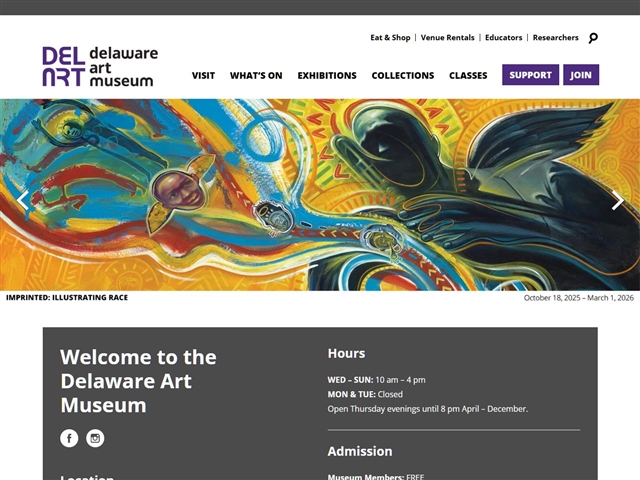Select the Admission heading
The height and width of the screenshot is (480, 640).
pyautogui.click(x=360, y=451)
